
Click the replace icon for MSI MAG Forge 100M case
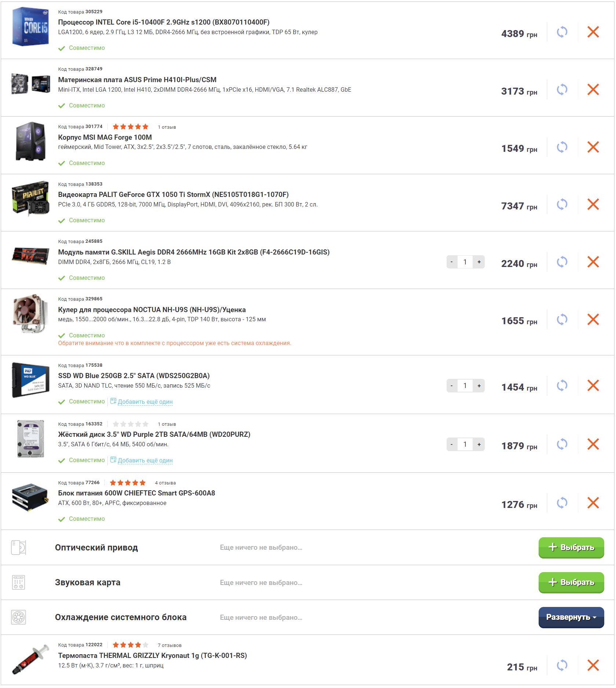point(562,147)
